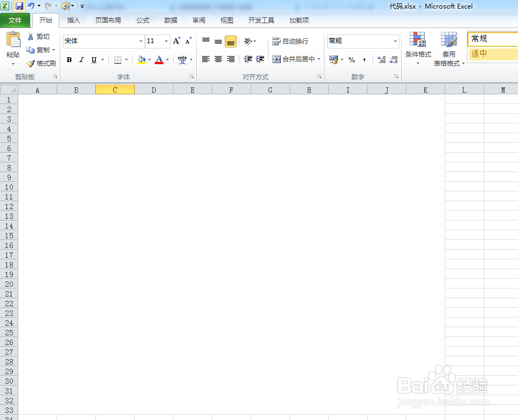Click the Redo arrow icon
Viewport: 518px width, 420px height.
[x=48, y=5]
